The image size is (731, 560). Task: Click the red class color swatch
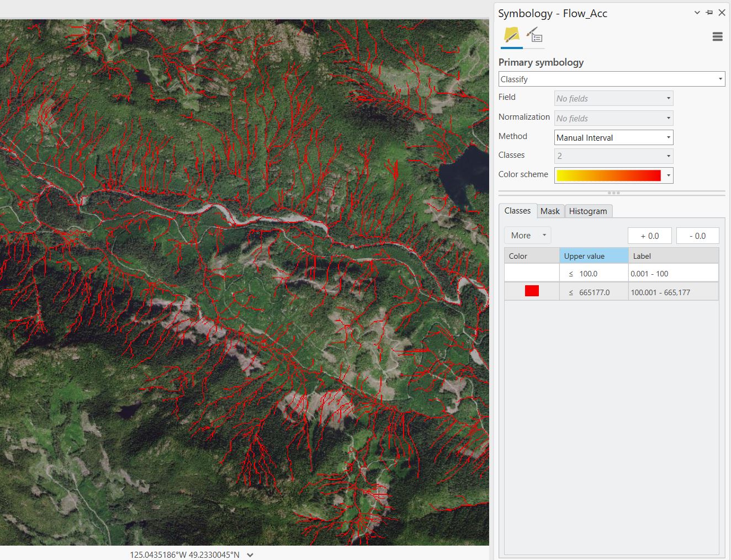point(532,291)
